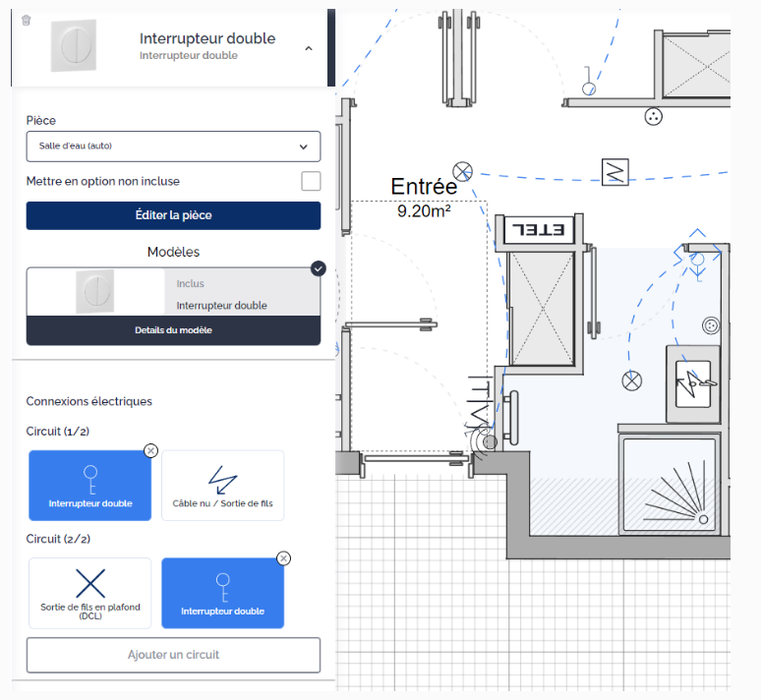Click 'Ajouter un circuit' button
The width and height of the screenshot is (761, 700).
[173, 655]
